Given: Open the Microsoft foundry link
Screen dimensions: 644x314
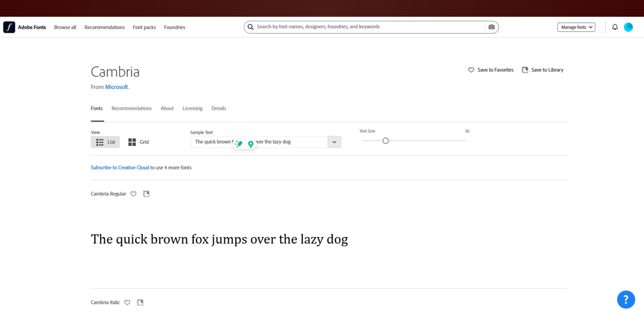Looking at the screenshot, I should pyautogui.click(x=117, y=87).
